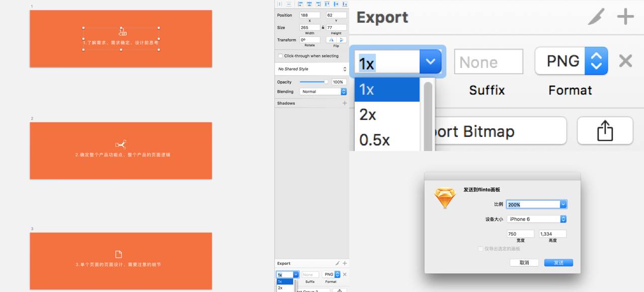Click the share button in the enlarged Export panel
This screenshot has width=644, height=292.
point(605,131)
